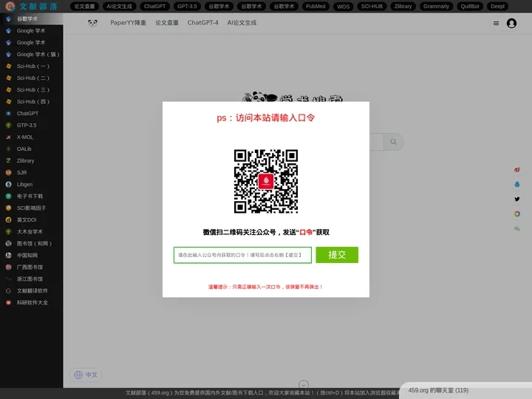This screenshot has height=399, width=532.
Task: Switch language via the 中文 button
Action: tap(86, 375)
